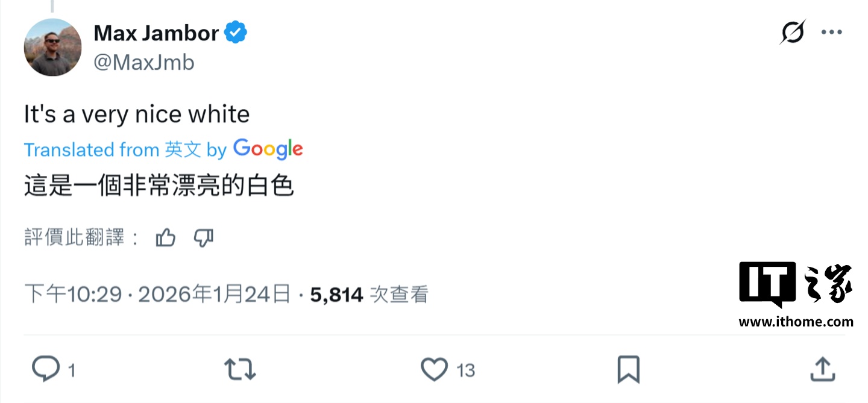
Task: Open Max Jambor's profile picture
Action: (52, 47)
